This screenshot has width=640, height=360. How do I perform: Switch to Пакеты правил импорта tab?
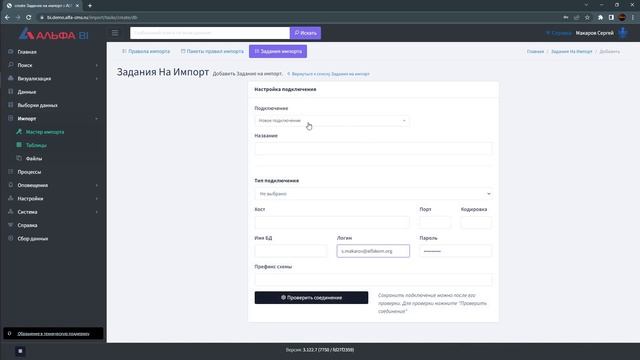(x=212, y=51)
